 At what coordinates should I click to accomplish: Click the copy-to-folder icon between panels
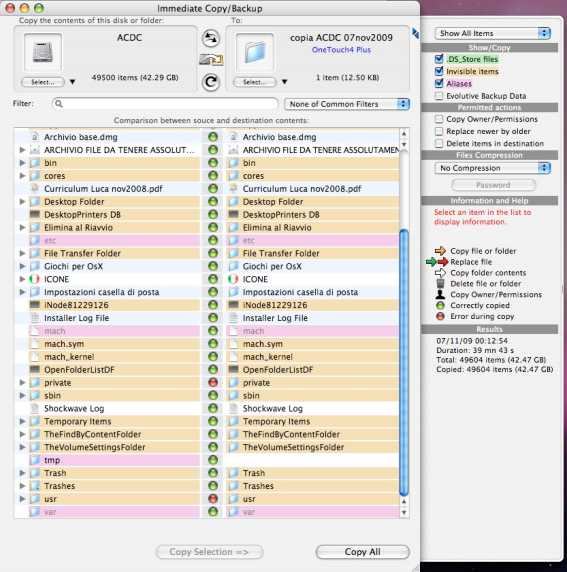pyautogui.click(x=211, y=59)
